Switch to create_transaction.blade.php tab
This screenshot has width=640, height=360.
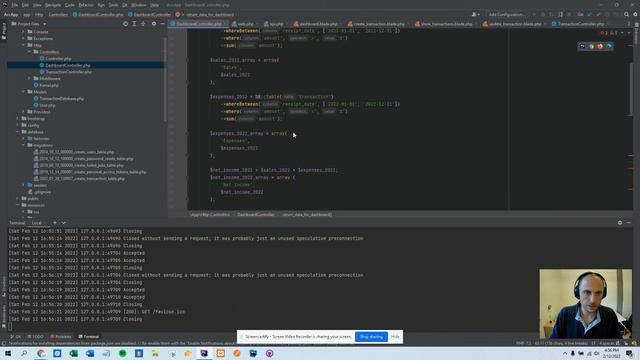tap(376, 24)
